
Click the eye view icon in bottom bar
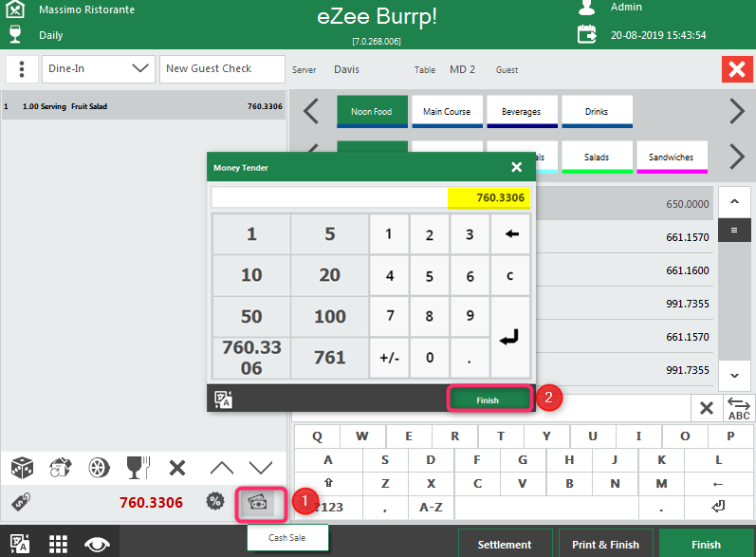97,545
